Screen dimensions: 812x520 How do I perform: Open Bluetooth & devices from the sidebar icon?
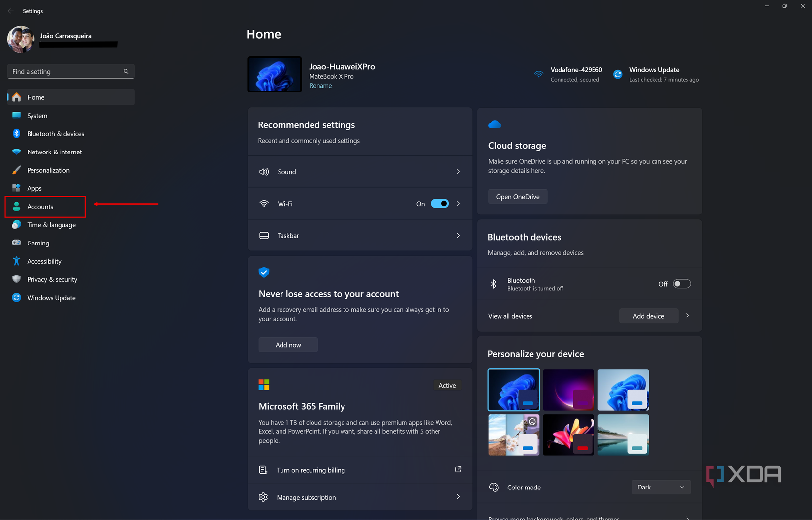[17, 133]
